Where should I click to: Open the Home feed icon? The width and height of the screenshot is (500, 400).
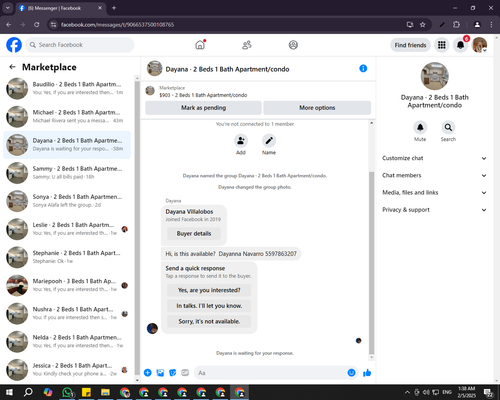[x=200, y=45]
